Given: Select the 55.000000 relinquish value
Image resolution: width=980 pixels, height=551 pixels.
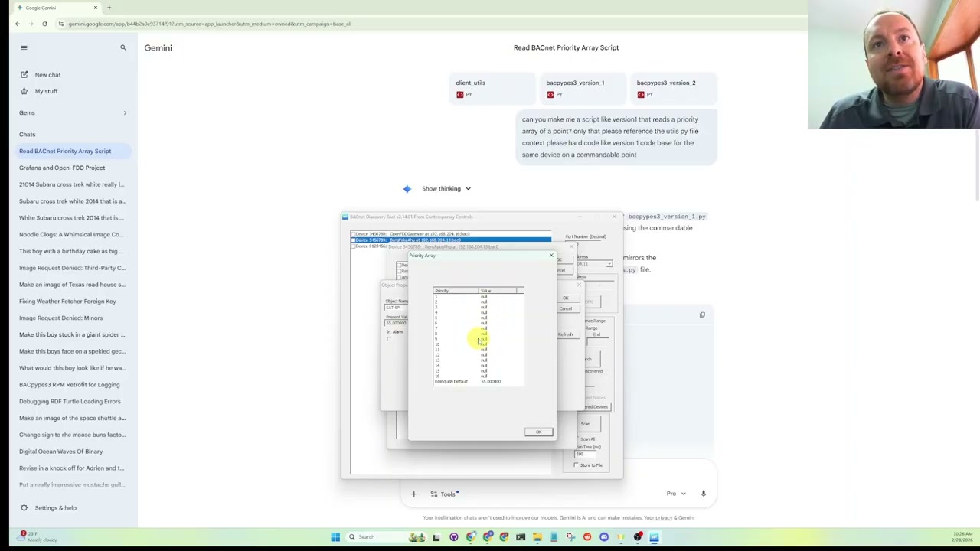Looking at the screenshot, I should click(491, 381).
